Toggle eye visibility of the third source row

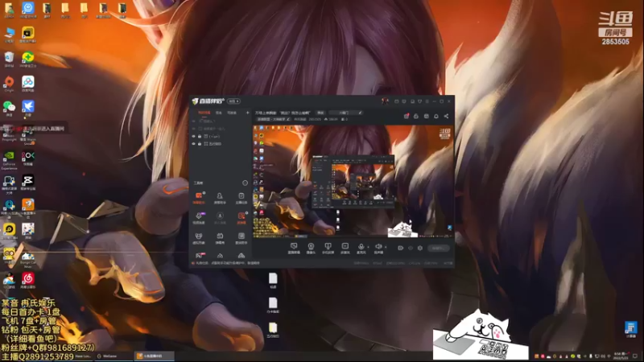[x=194, y=136]
